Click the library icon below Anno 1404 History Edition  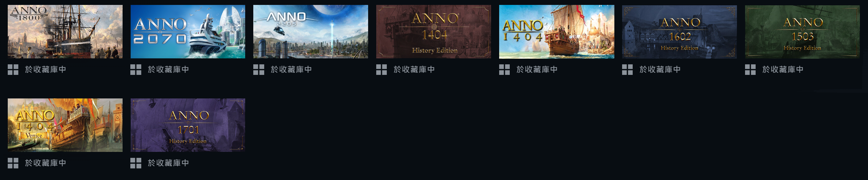[382, 70]
